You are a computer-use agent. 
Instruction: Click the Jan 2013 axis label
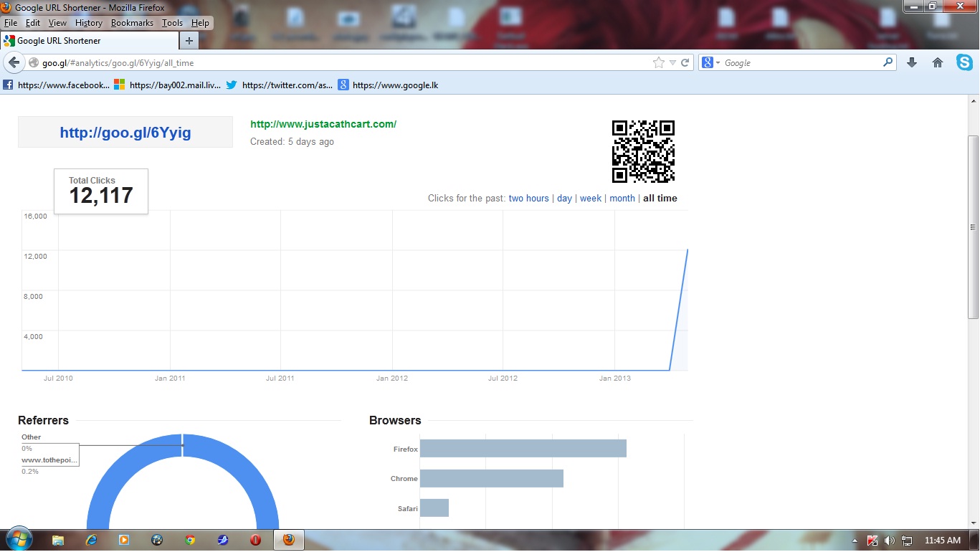(614, 379)
